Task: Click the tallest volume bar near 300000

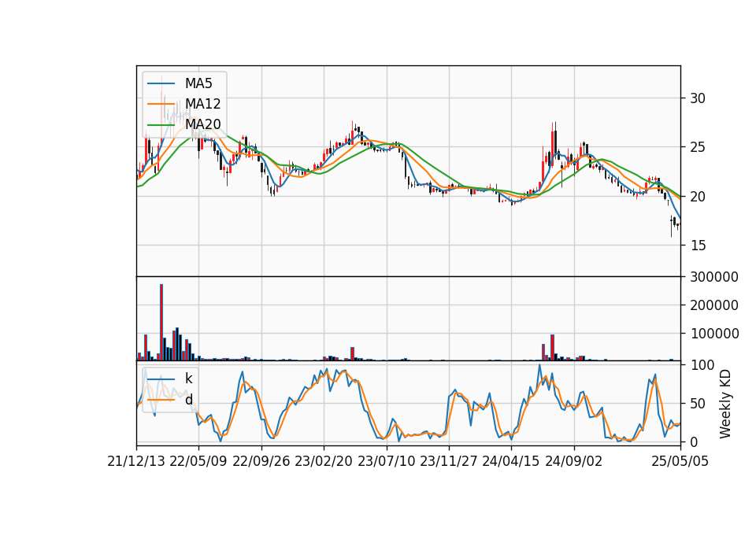Action: (x=161, y=323)
